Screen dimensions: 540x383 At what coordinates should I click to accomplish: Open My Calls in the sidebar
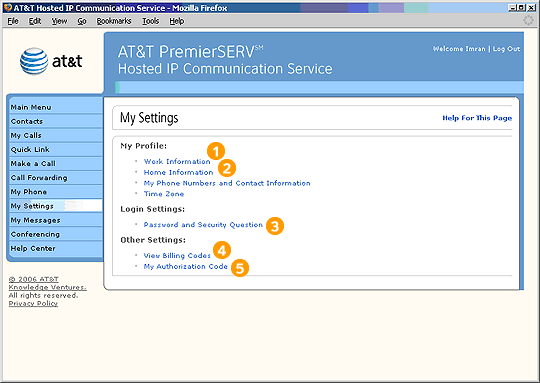point(56,136)
